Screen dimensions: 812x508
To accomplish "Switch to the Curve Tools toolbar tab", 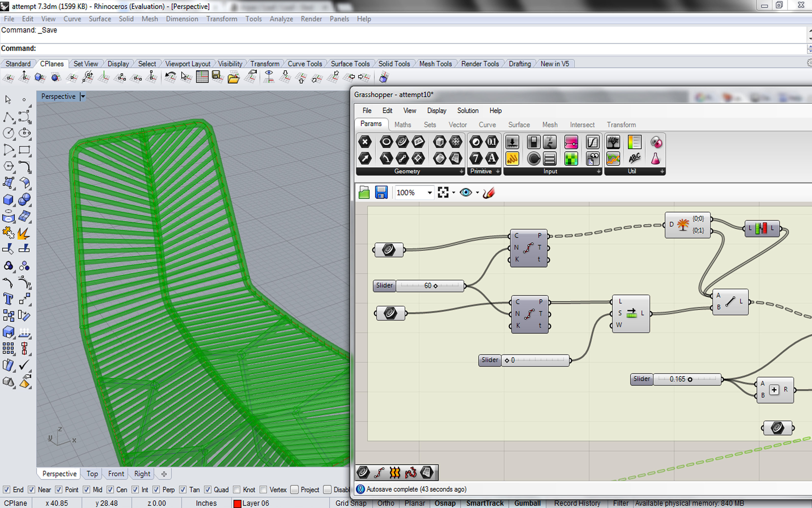I will (x=305, y=64).
